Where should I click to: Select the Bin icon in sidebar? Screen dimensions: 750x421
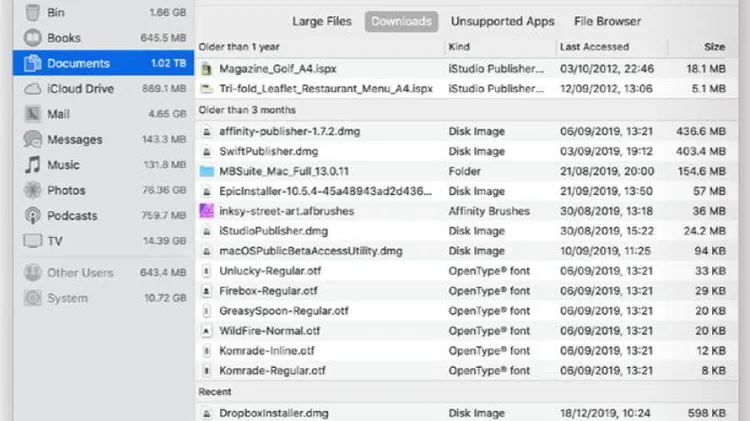pos(33,12)
